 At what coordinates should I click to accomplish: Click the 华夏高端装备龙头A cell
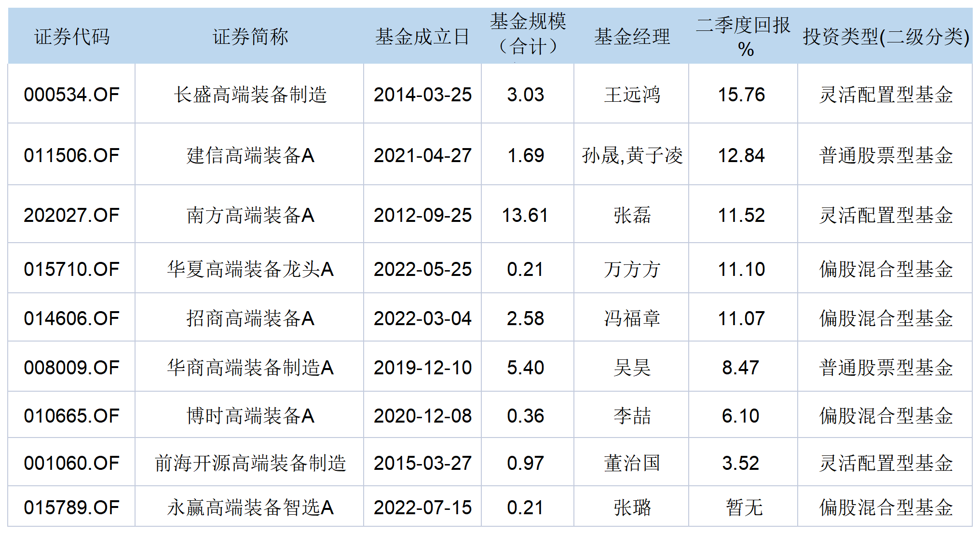click(x=250, y=269)
